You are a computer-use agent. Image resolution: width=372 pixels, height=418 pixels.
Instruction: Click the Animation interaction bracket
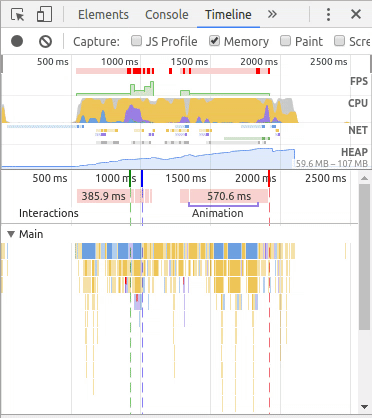click(x=223, y=205)
